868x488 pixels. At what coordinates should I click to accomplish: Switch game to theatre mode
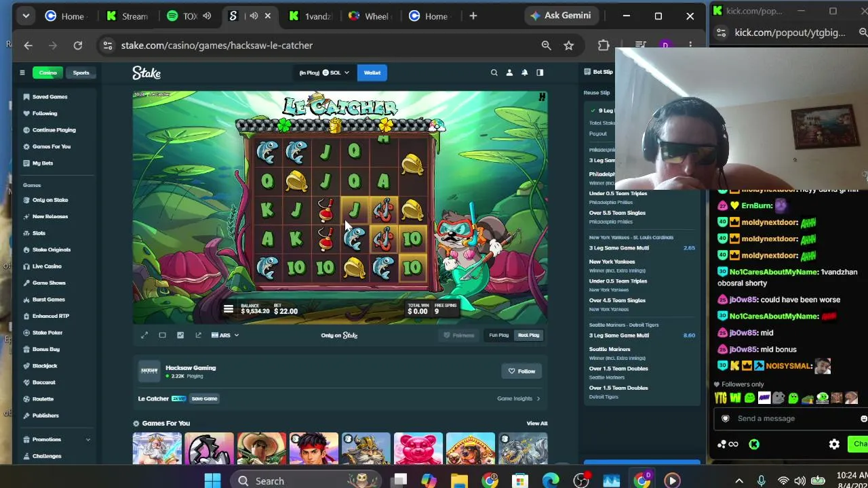pyautogui.click(x=162, y=335)
